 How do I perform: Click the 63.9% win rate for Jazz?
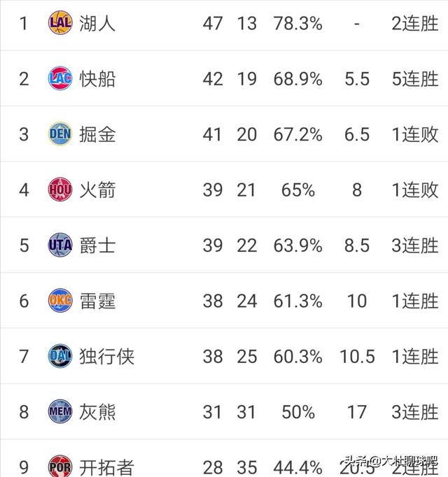(298, 245)
